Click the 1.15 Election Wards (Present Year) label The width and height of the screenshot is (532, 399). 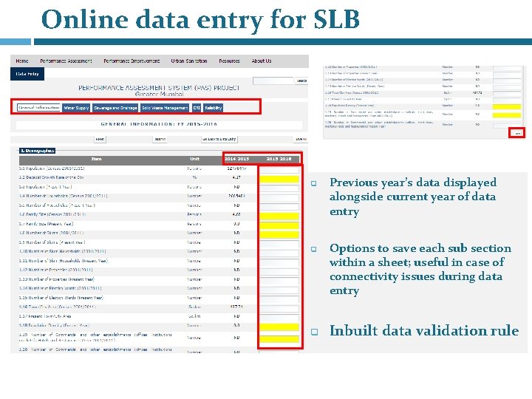tap(61, 298)
